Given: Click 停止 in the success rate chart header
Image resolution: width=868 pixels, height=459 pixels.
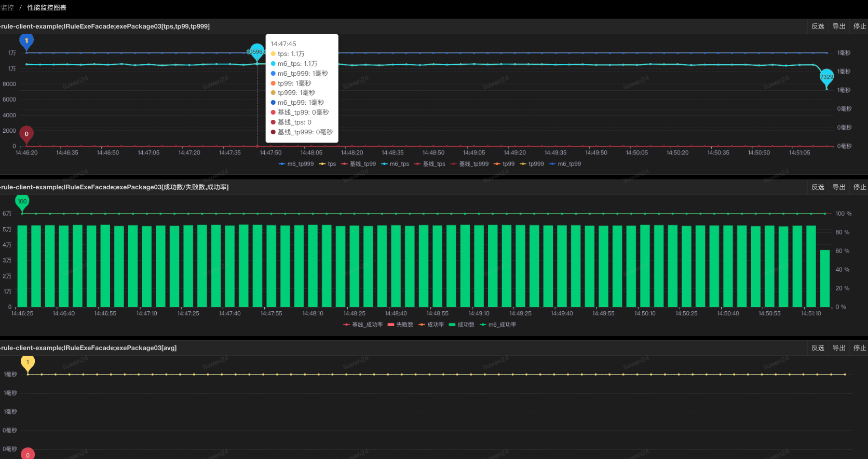Looking at the screenshot, I should pyautogui.click(x=860, y=187).
